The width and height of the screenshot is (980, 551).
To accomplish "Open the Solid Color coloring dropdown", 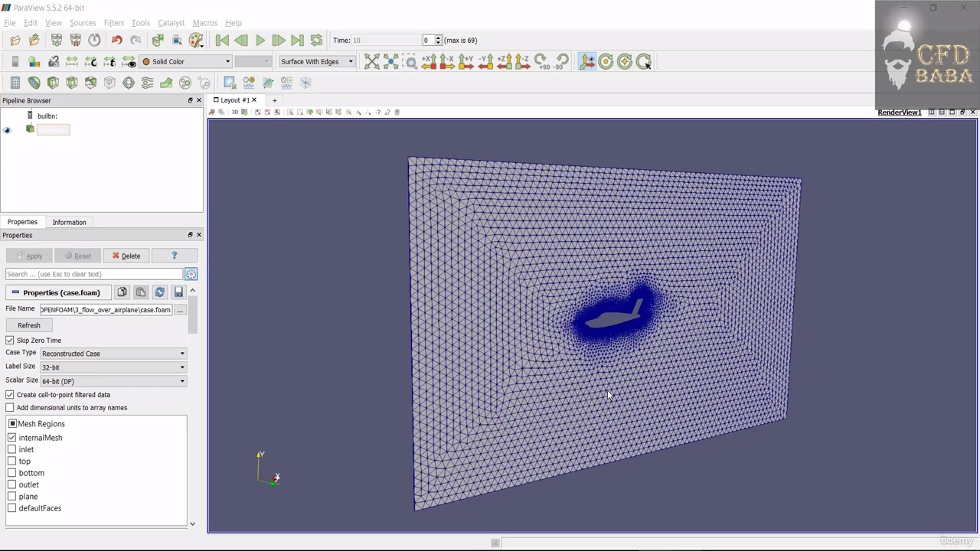I will (x=186, y=62).
